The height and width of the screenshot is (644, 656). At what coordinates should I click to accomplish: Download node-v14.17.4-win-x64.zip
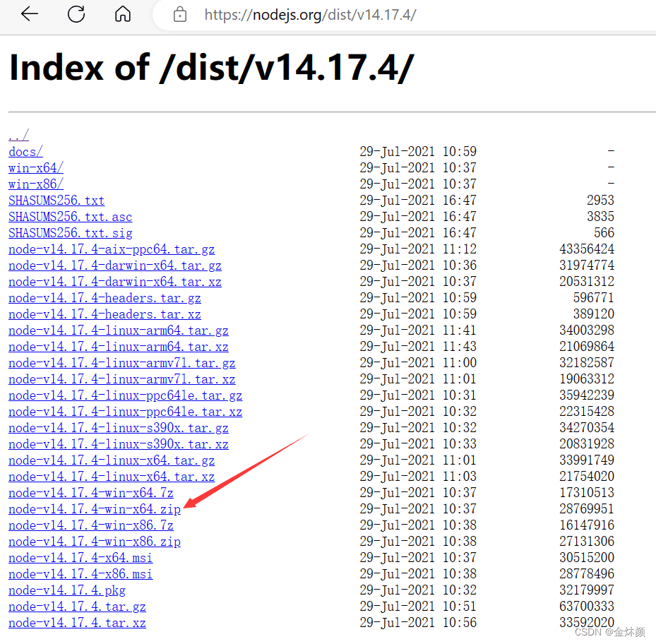tap(95, 509)
